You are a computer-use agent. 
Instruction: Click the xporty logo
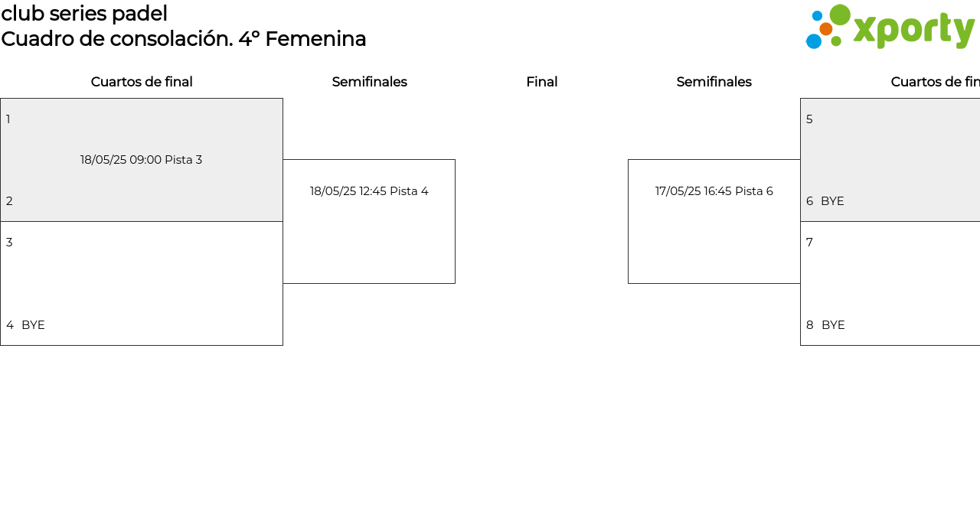pyautogui.click(x=890, y=28)
